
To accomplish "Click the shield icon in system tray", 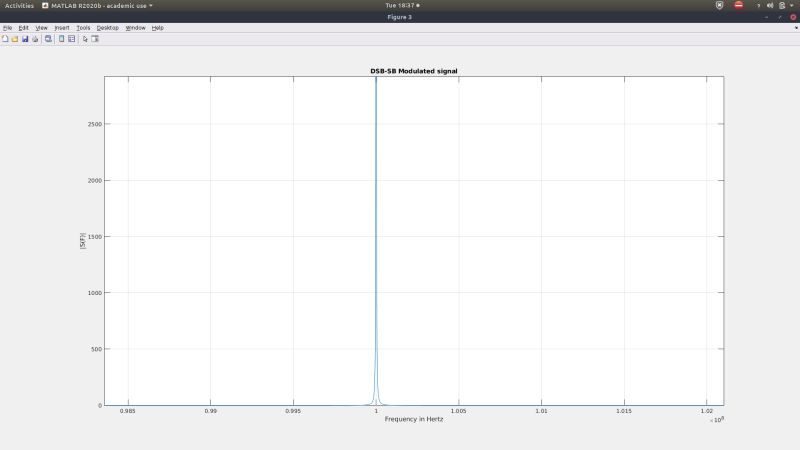I will pyautogui.click(x=719, y=6).
